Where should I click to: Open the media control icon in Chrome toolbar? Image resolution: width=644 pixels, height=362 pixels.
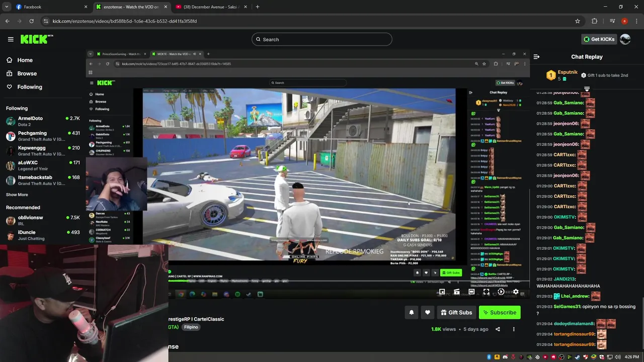(x=612, y=21)
